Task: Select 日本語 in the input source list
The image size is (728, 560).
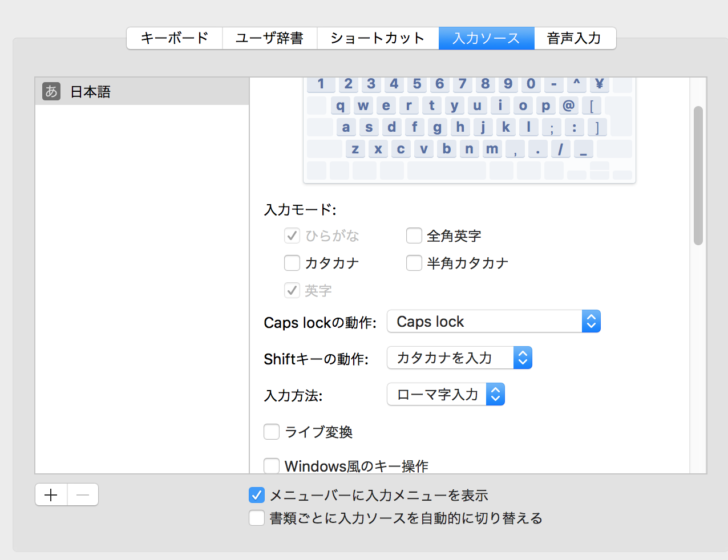Action: [90, 92]
